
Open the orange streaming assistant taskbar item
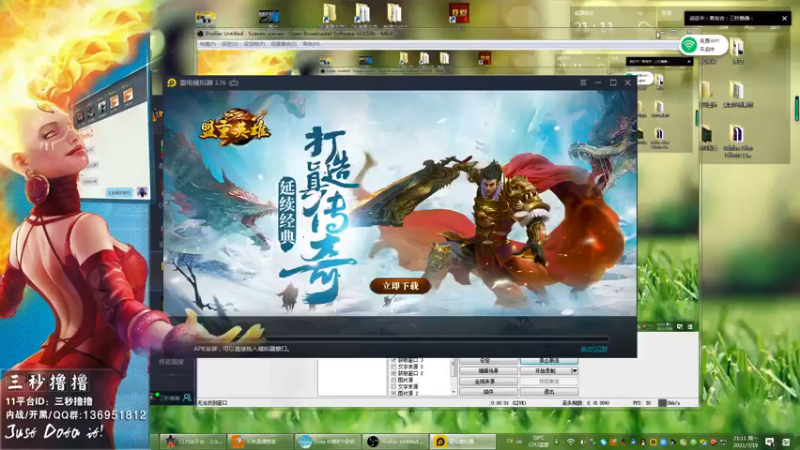[x=260, y=441]
